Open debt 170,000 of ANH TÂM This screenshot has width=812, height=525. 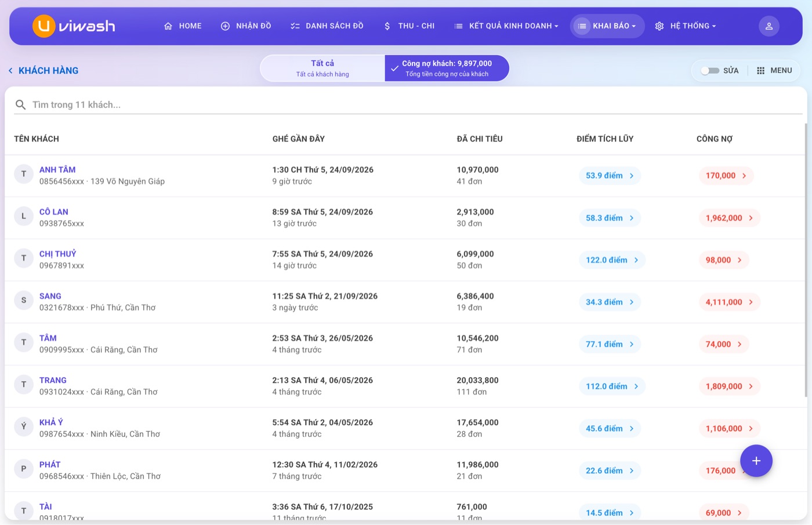(726, 176)
